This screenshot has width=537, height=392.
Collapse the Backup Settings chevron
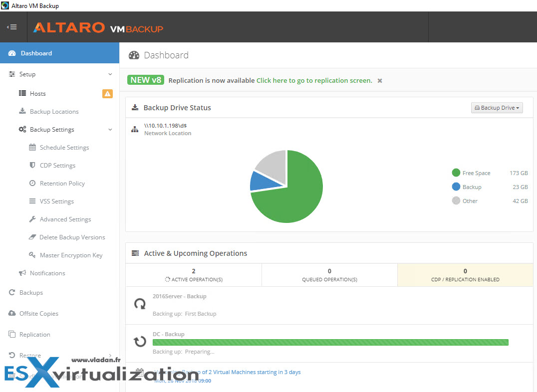point(110,130)
